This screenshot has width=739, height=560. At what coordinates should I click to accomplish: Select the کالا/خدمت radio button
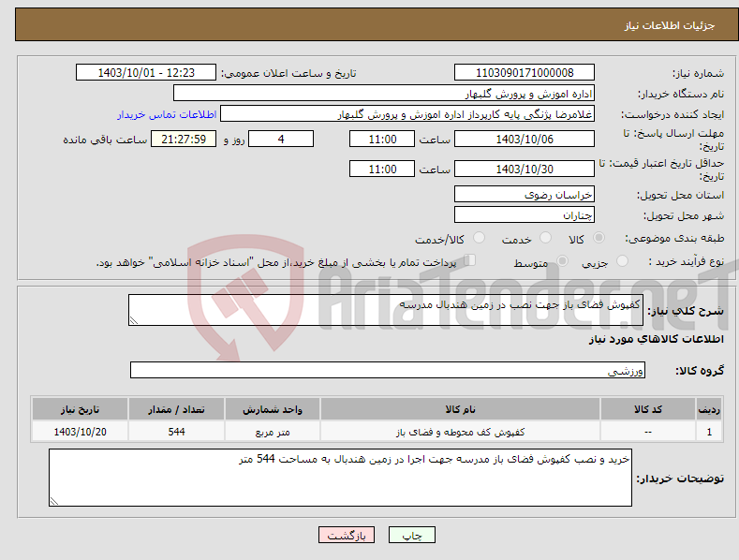pyautogui.click(x=479, y=238)
